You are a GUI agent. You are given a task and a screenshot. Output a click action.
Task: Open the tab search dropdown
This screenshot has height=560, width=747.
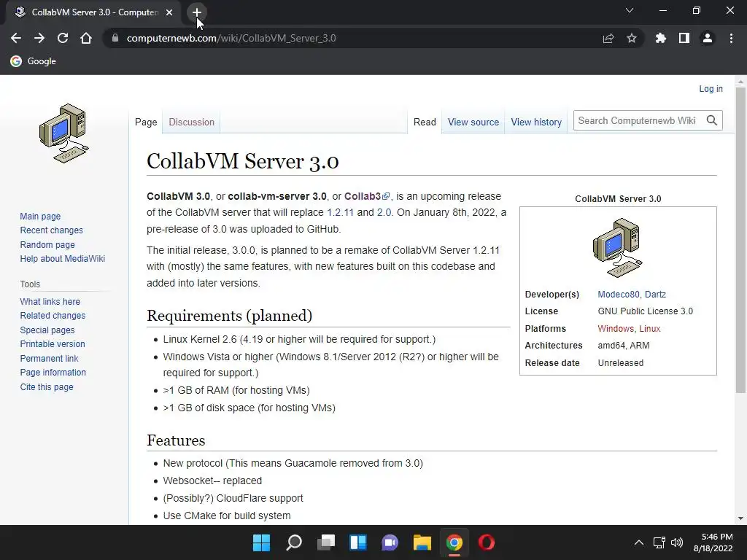pos(630,10)
